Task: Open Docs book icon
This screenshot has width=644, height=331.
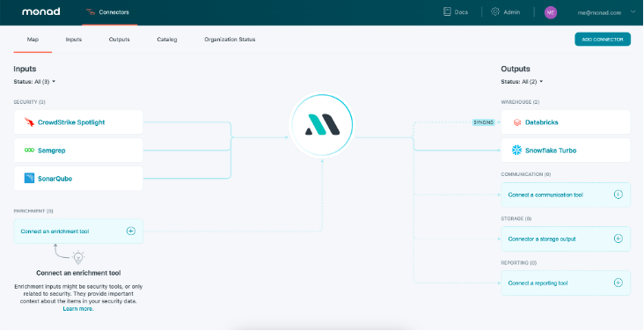Action: [447, 12]
